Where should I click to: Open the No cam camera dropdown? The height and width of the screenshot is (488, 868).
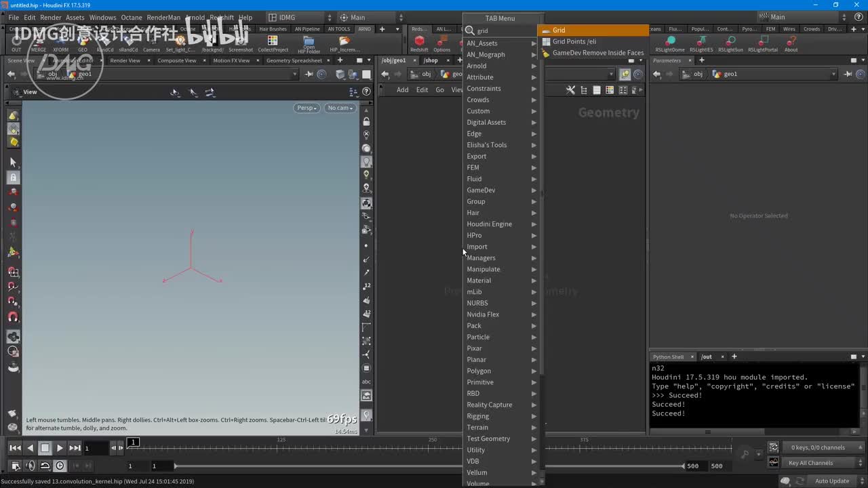(340, 108)
